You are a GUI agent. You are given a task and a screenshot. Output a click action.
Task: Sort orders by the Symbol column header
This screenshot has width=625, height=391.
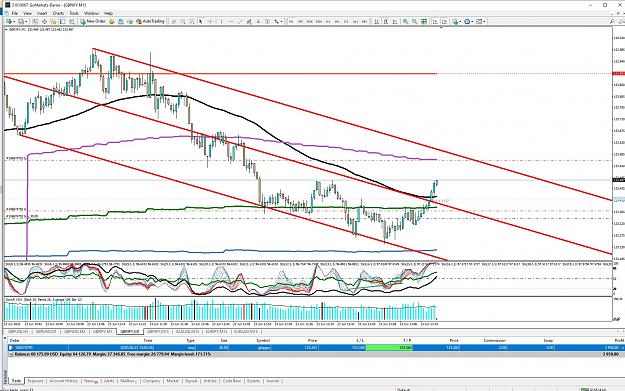[263, 341]
